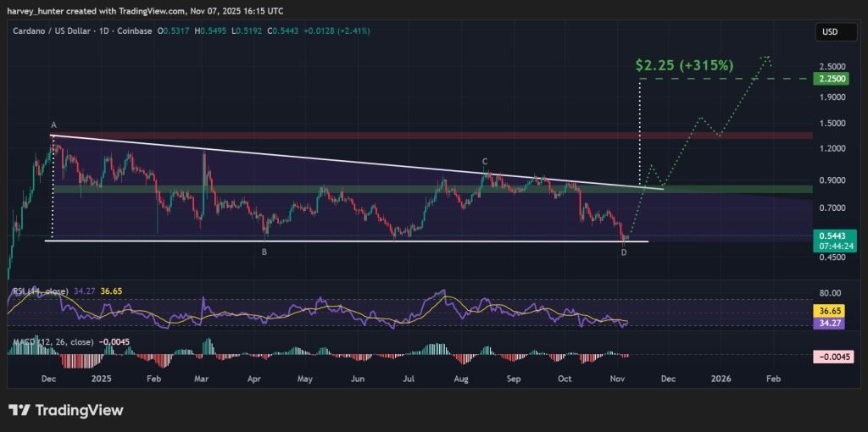
Task: Select the green horizontal support zone band
Action: tap(339, 189)
